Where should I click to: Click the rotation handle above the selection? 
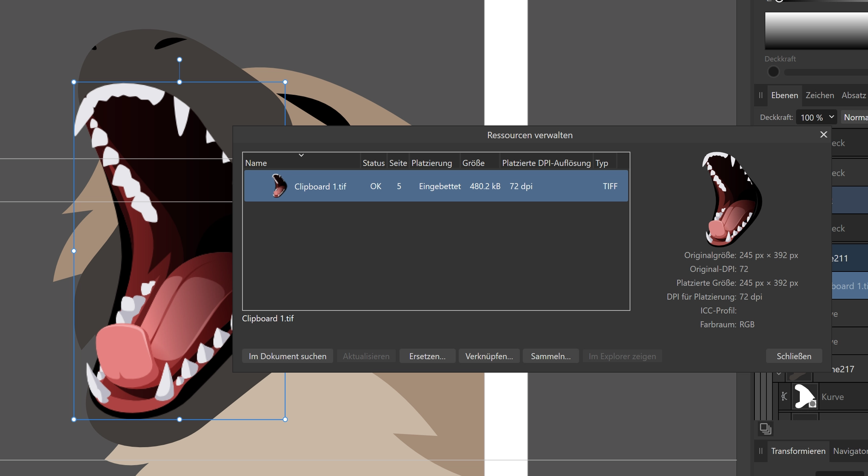180,60
